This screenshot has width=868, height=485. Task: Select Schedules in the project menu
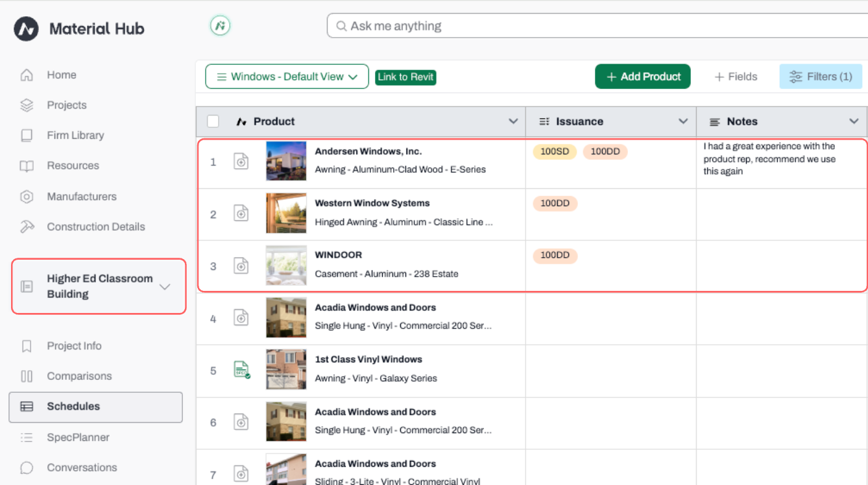coord(95,406)
